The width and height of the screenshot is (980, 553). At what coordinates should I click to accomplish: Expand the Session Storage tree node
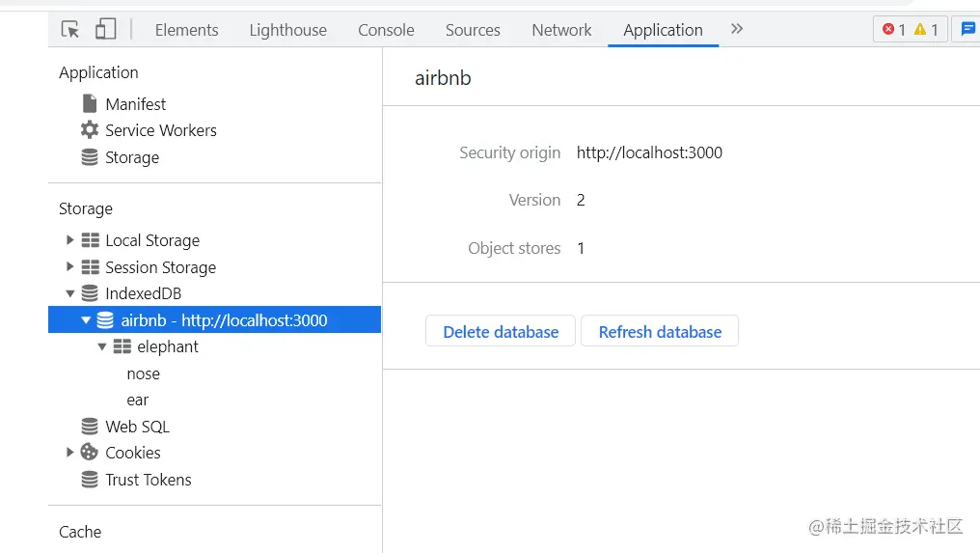pos(69,267)
